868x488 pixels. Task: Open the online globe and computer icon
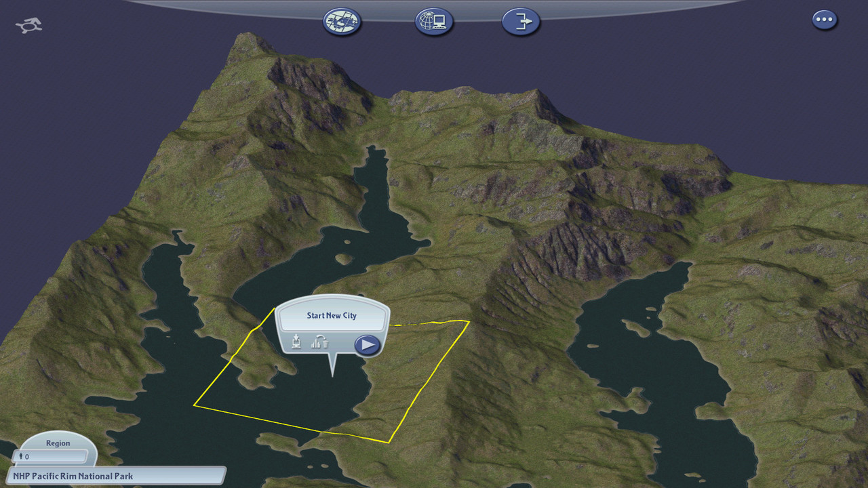click(434, 22)
